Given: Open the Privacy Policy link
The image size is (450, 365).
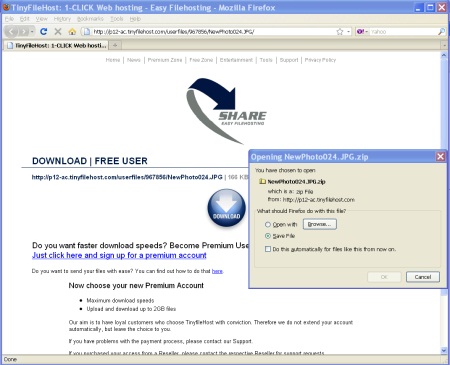Looking at the screenshot, I should point(320,60).
